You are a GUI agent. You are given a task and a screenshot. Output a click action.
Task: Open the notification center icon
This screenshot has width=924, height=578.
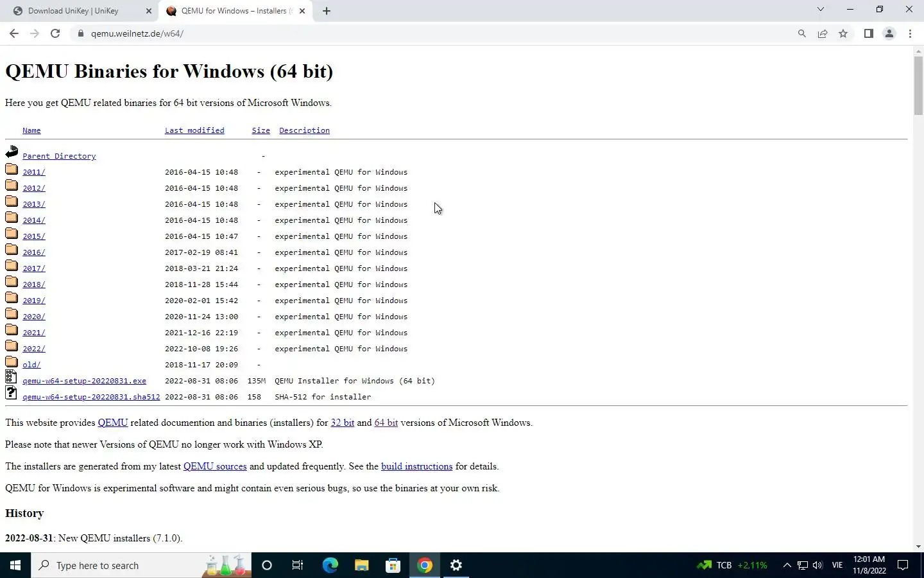pyautogui.click(x=902, y=565)
